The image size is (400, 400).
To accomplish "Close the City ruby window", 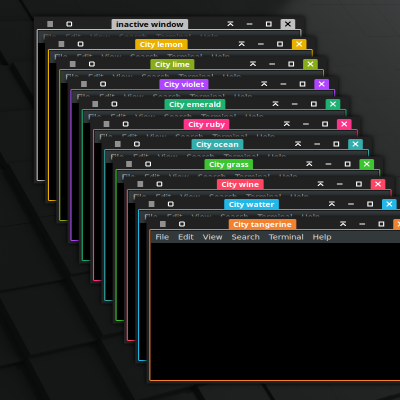I will click(344, 124).
